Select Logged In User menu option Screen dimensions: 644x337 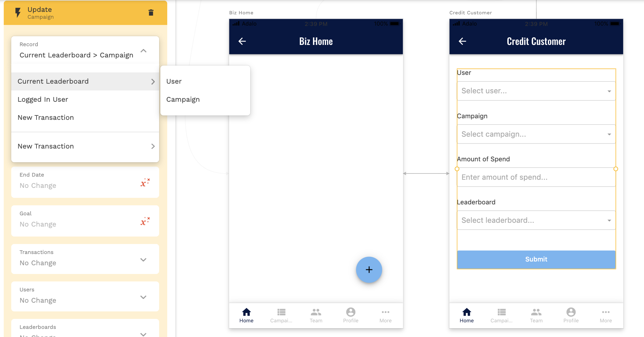coord(43,100)
